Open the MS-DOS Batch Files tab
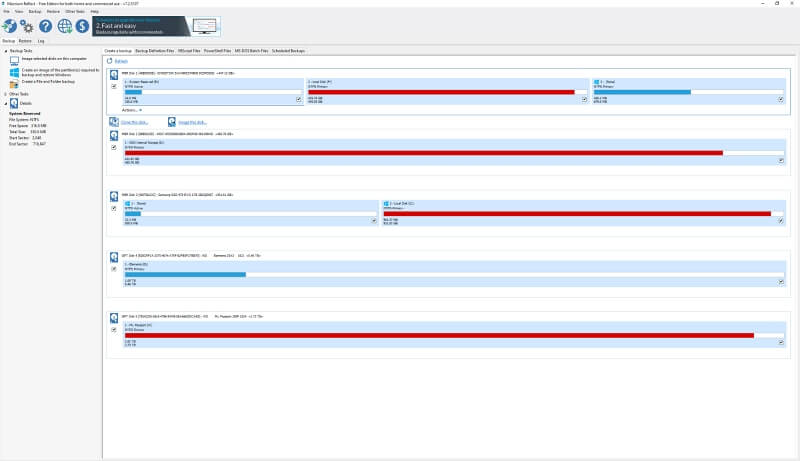The image size is (800, 461). click(252, 51)
